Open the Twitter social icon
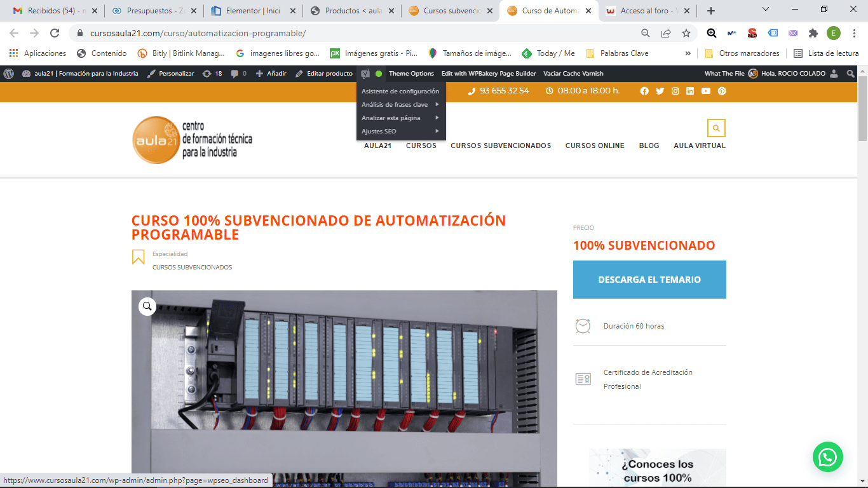Screen dimensions: 868x488 (660, 91)
